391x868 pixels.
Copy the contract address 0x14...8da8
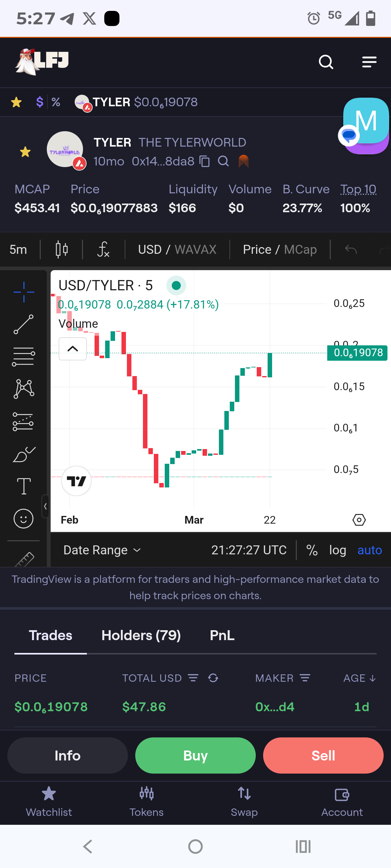point(204,161)
